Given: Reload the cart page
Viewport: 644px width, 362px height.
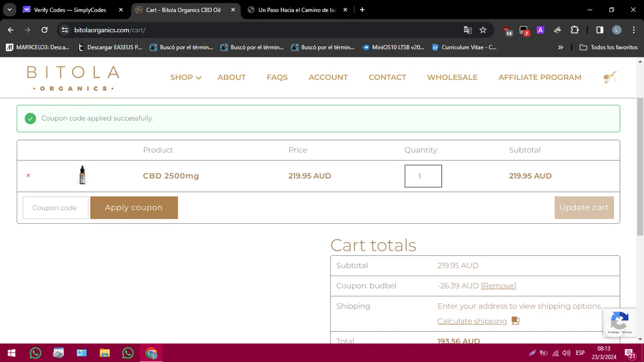Looking at the screenshot, I should pos(44,30).
